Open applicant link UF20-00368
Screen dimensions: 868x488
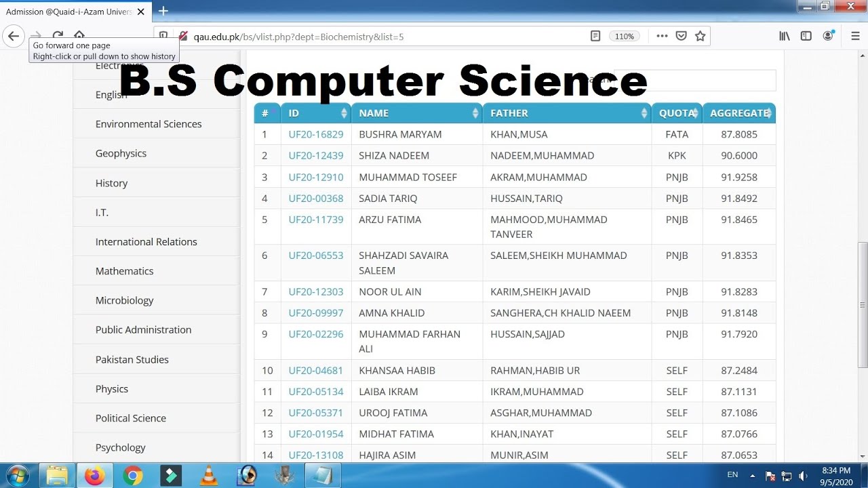point(316,198)
